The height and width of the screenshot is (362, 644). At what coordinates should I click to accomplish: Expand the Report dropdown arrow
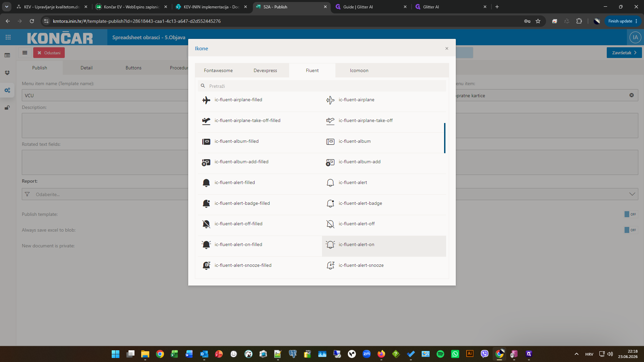[632, 194]
